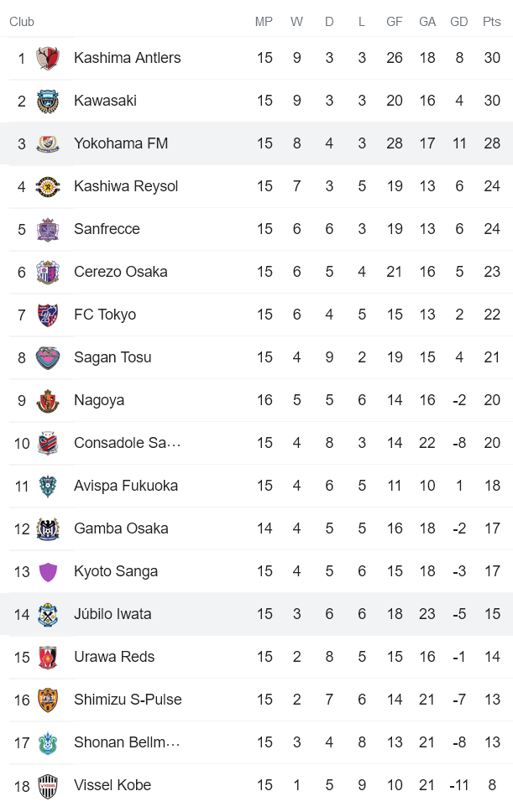
Task: Click the Vissel Kobe club crest
Action: pos(46,785)
